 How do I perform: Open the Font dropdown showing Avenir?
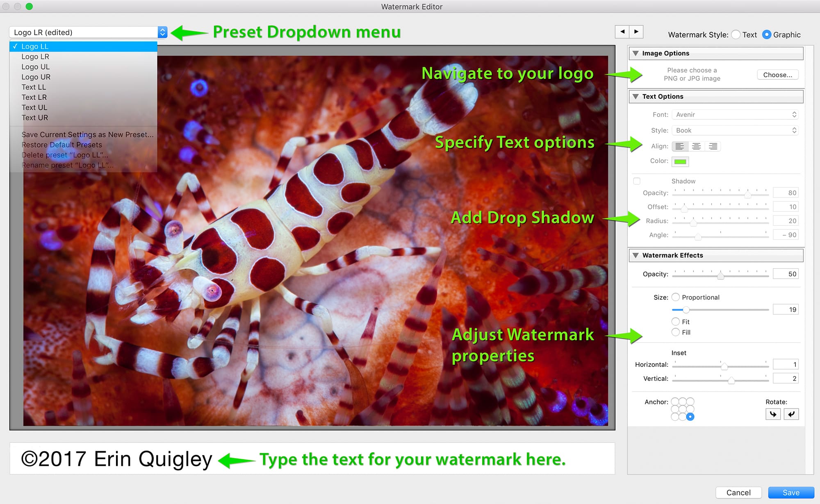735,115
